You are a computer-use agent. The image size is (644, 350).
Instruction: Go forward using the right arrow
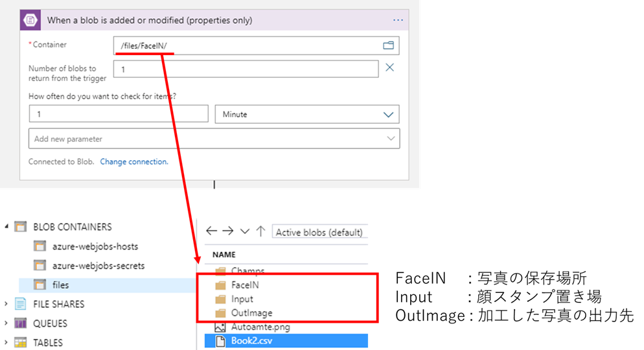click(227, 231)
